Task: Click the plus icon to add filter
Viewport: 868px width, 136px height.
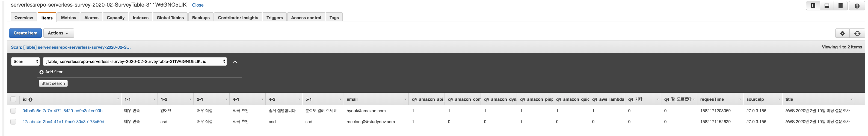Action: point(42,72)
